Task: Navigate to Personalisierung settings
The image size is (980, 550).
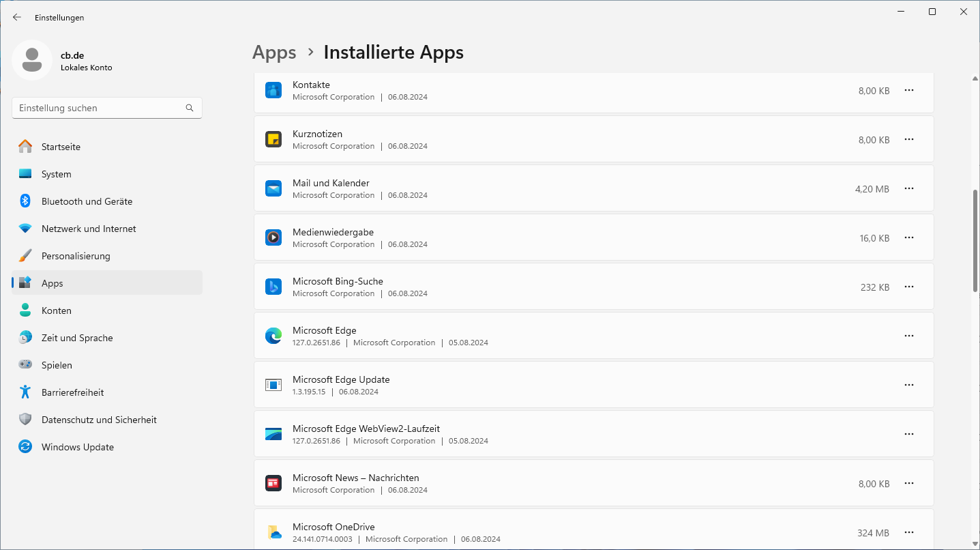Action: point(76,256)
